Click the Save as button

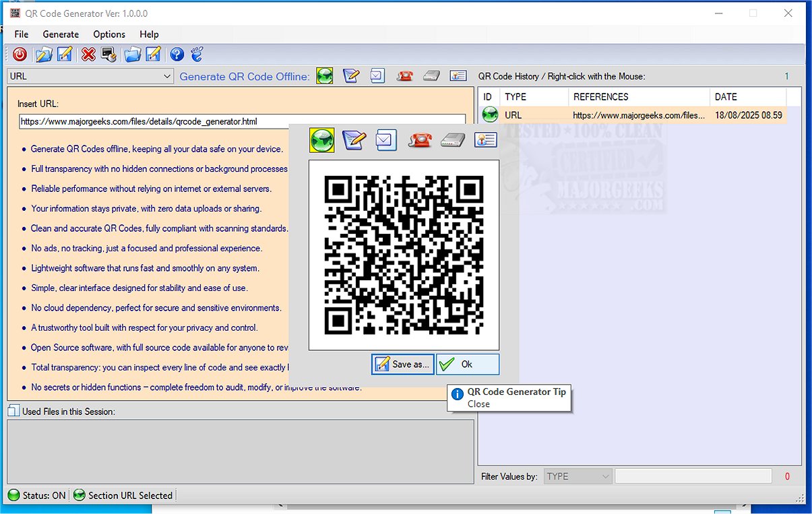click(402, 364)
